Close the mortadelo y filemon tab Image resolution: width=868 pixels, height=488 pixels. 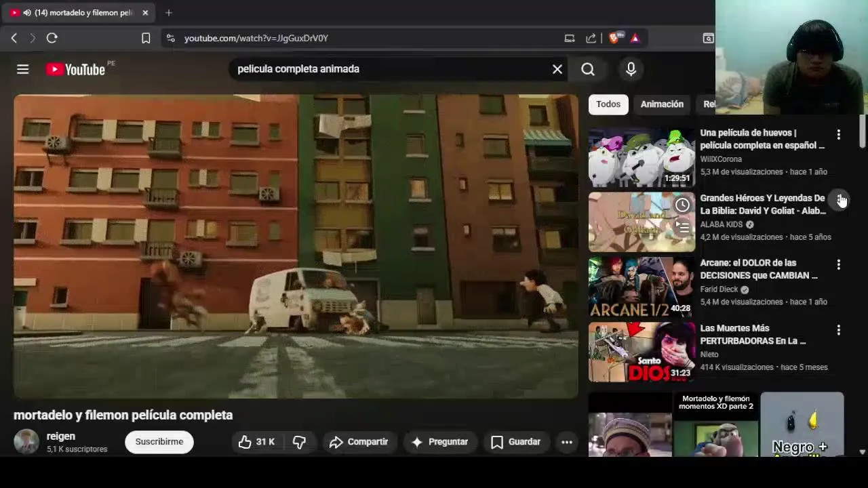point(145,12)
